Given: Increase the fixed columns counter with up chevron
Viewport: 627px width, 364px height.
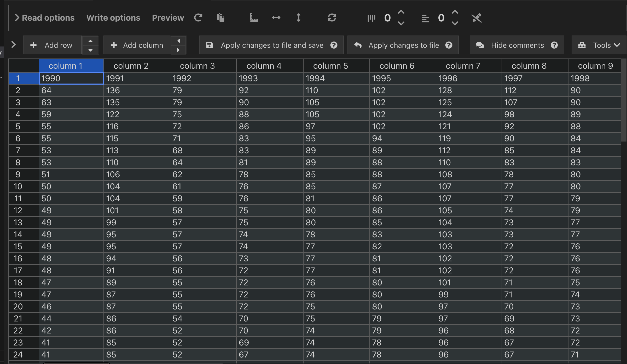Looking at the screenshot, I should click(x=401, y=12).
